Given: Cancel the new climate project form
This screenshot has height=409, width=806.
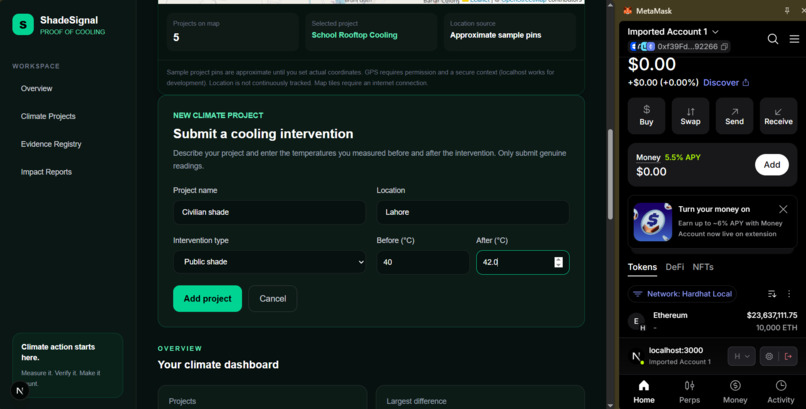Looking at the screenshot, I should coord(272,299).
